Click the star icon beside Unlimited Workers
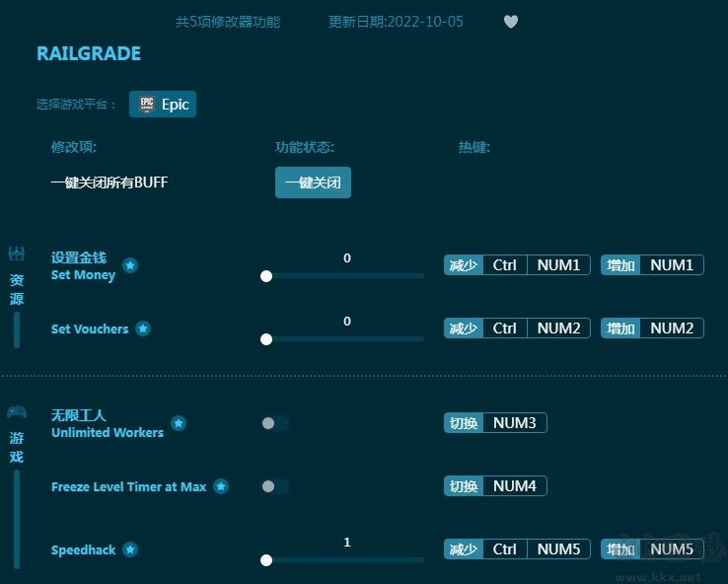 pos(179,423)
